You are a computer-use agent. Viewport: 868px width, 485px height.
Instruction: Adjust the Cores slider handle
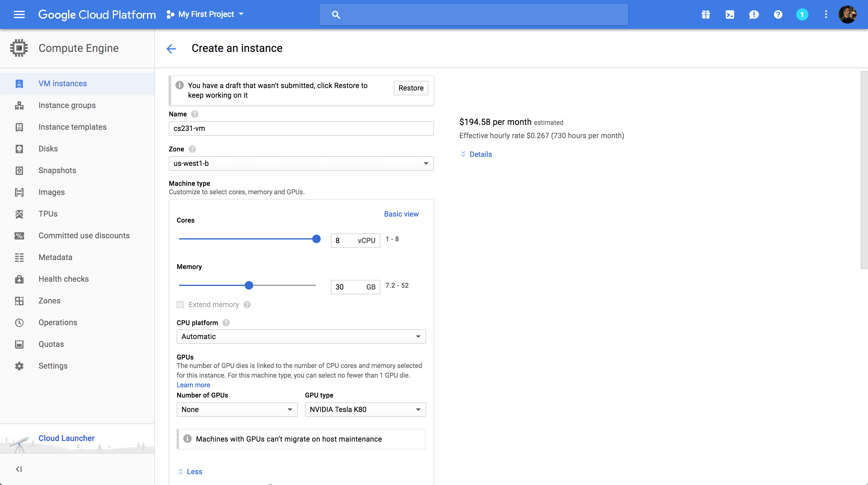click(x=316, y=239)
